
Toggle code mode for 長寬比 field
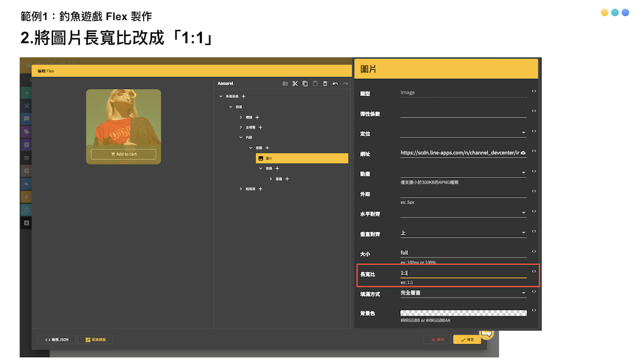pos(534,271)
